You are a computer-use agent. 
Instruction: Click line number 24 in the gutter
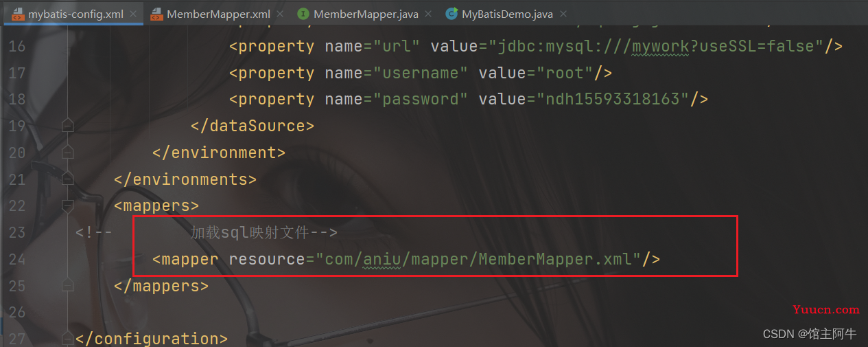[x=17, y=259]
